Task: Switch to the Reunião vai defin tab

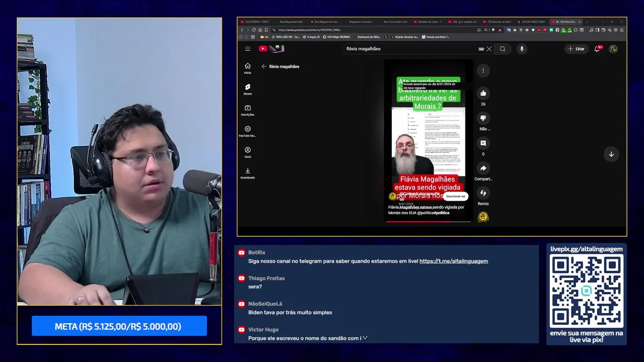Action: (x=497, y=22)
